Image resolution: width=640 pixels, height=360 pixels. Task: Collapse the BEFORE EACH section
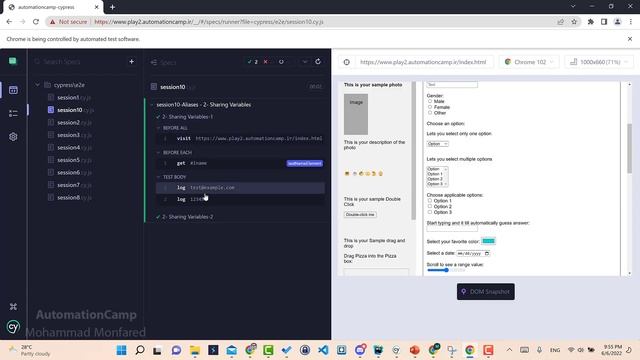coord(158,152)
